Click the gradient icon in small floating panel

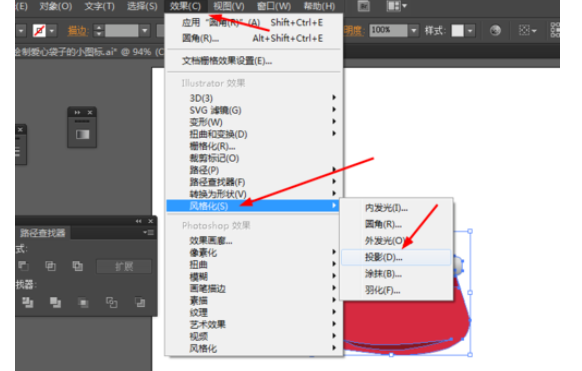click(82, 134)
